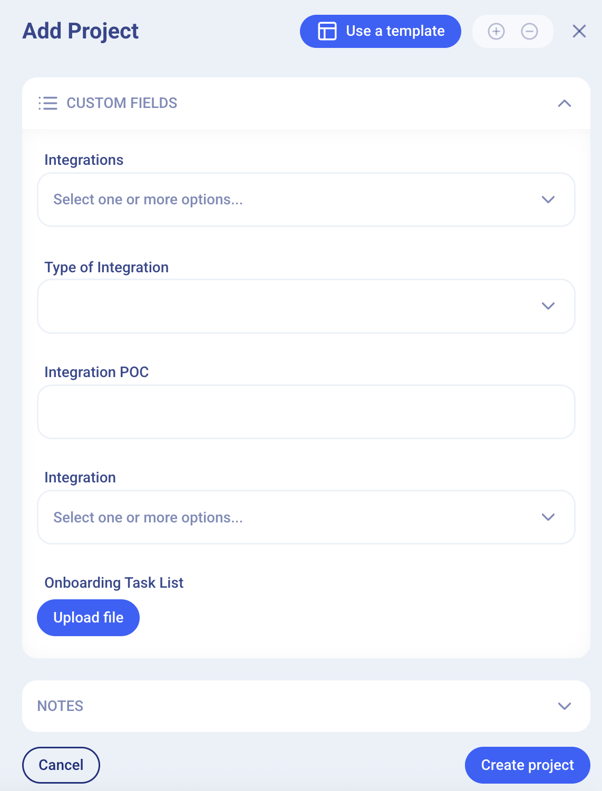Image resolution: width=602 pixels, height=791 pixels.
Task: Open the Integration options dropdown above Onboarding Task List
Action: click(x=306, y=518)
